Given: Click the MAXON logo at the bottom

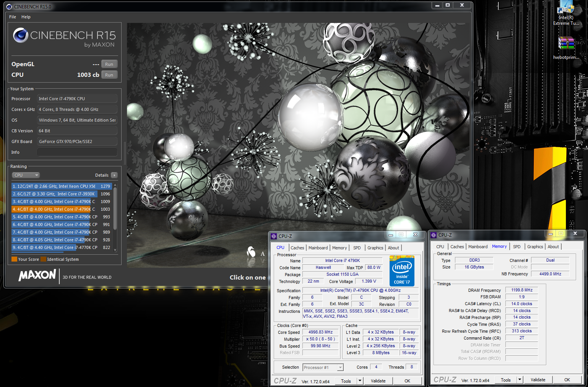Looking at the screenshot, I should point(37,275).
